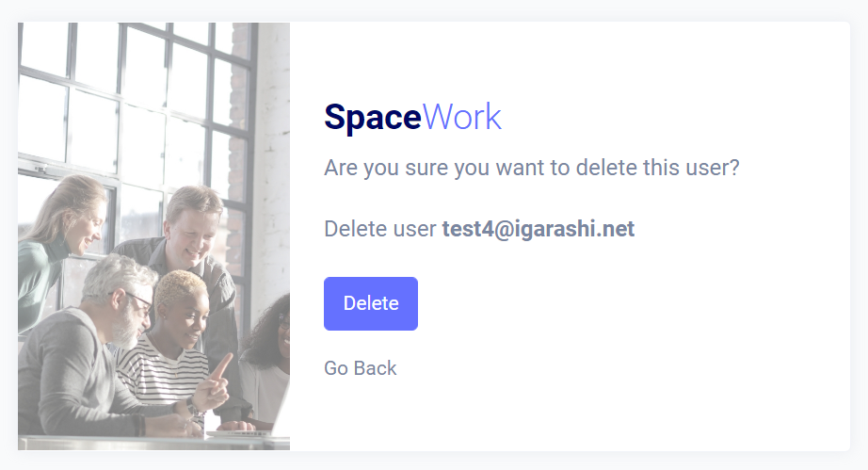The width and height of the screenshot is (868, 470).
Task: Click the SpaceWork logo
Action: tap(412, 118)
